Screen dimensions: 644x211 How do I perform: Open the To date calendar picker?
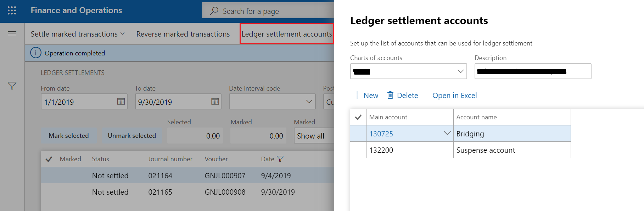click(215, 102)
